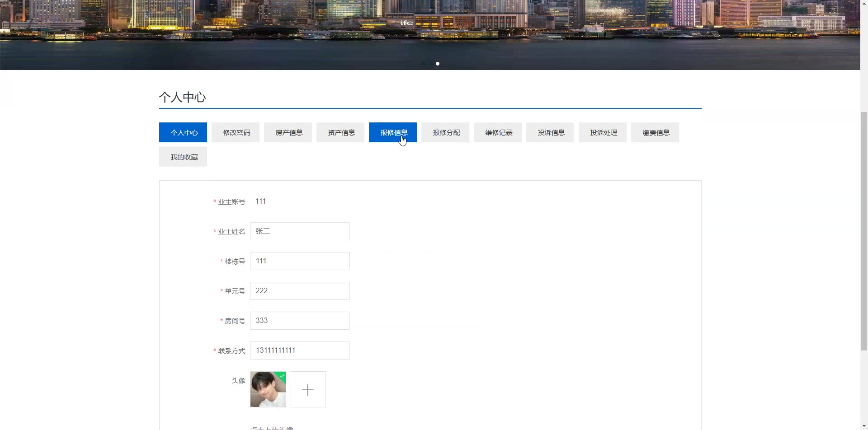
Task: Select the 报修信息 tab
Action: [x=393, y=132]
